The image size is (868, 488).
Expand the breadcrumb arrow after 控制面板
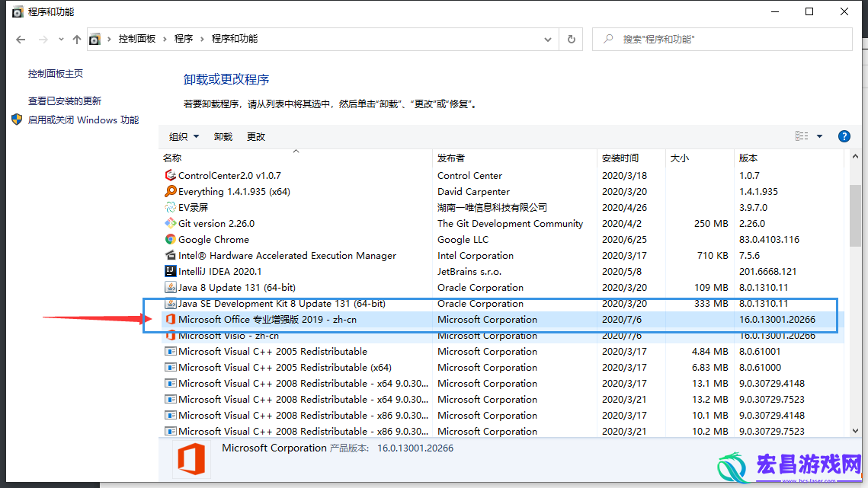point(165,39)
